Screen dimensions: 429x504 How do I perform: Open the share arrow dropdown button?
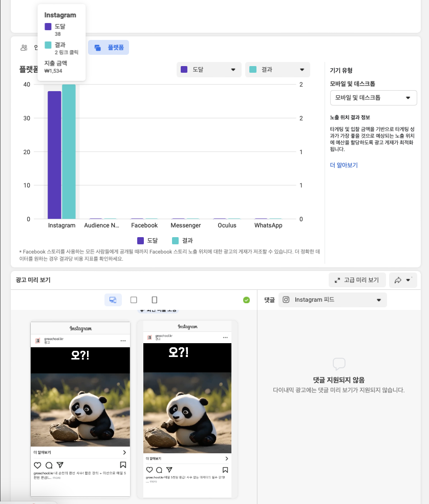click(x=403, y=280)
